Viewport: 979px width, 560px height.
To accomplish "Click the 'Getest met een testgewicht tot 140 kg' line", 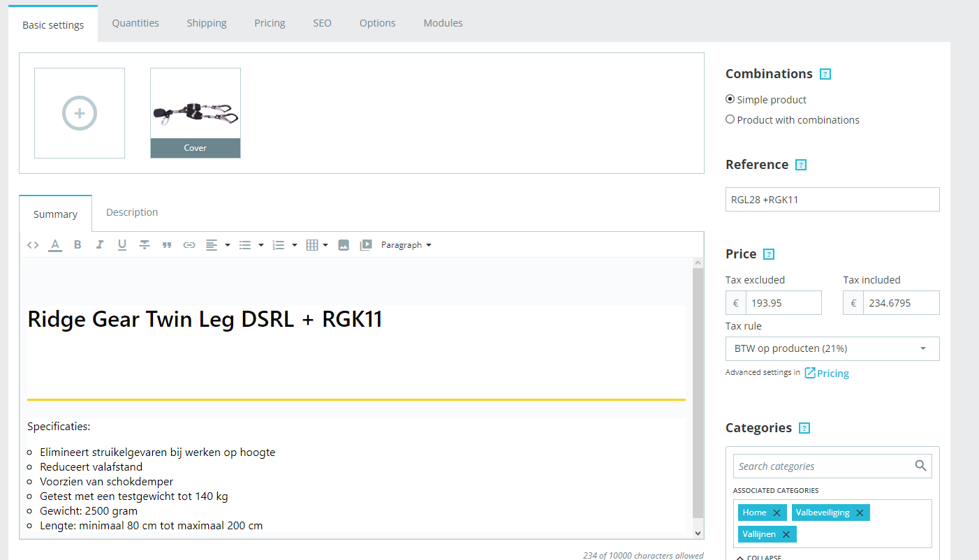I will point(133,496).
